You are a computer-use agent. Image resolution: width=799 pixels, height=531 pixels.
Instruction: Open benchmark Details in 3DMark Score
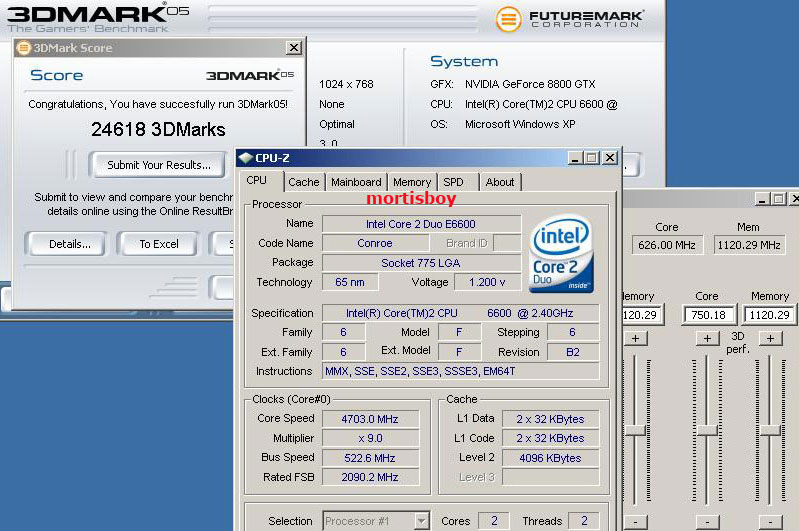tap(67, 244)
